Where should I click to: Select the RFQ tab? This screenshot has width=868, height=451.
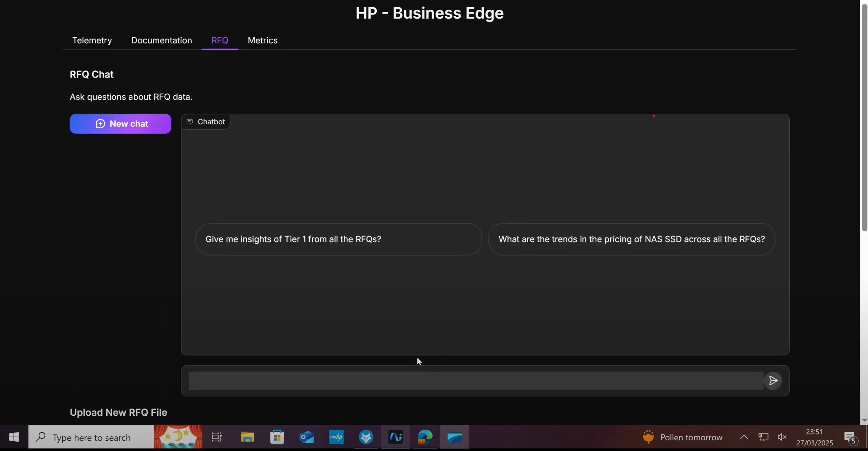[x=220, y=40]
